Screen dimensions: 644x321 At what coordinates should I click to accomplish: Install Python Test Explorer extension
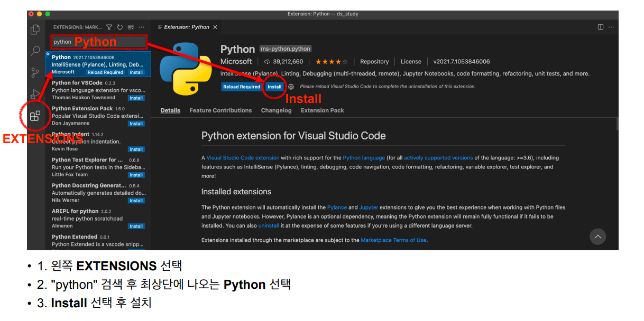click(136, 175)
